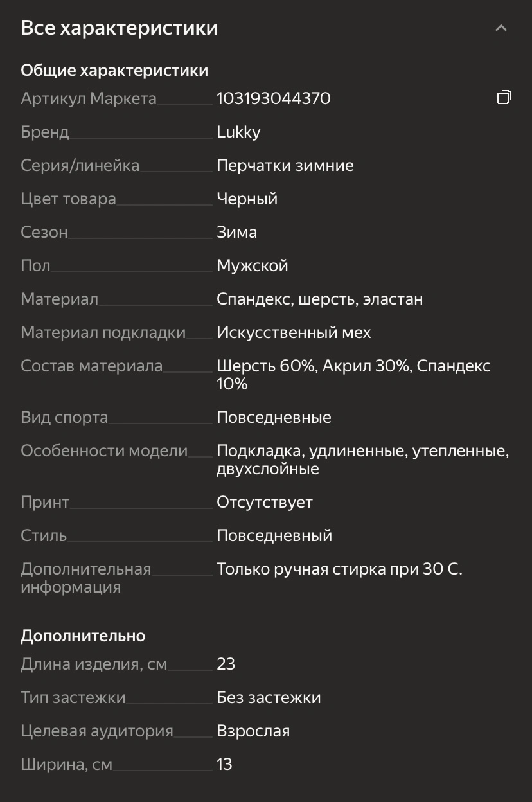This screenshot has width=532, height=802.
Task: Click the Взрослая target audience value
Action: click(x=253, y=731)
